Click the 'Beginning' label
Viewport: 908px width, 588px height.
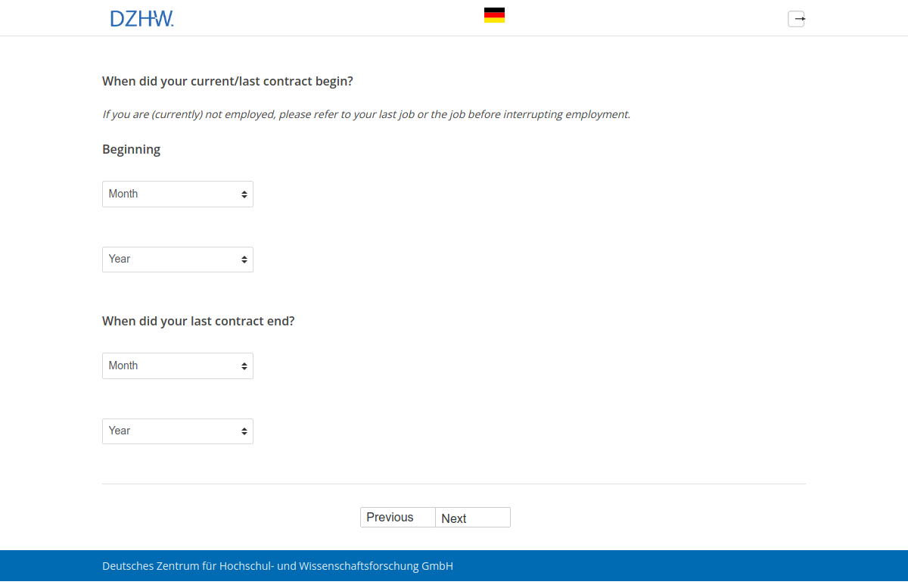coord(131,149)
